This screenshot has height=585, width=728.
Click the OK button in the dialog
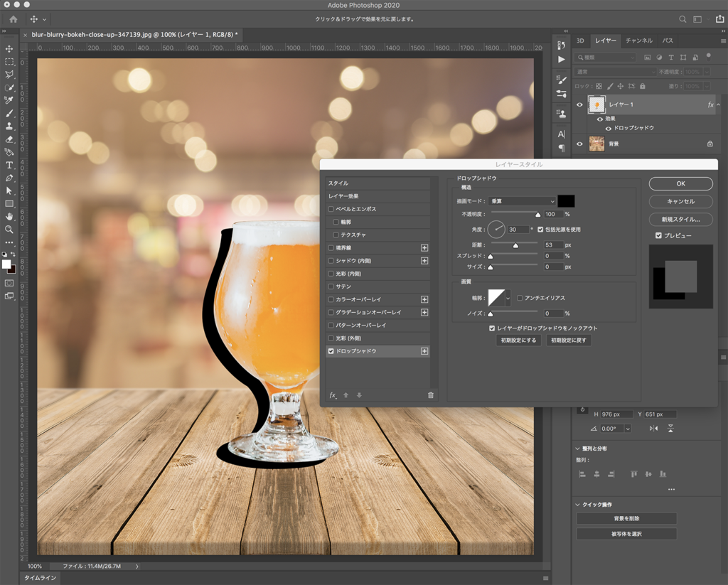680,183
